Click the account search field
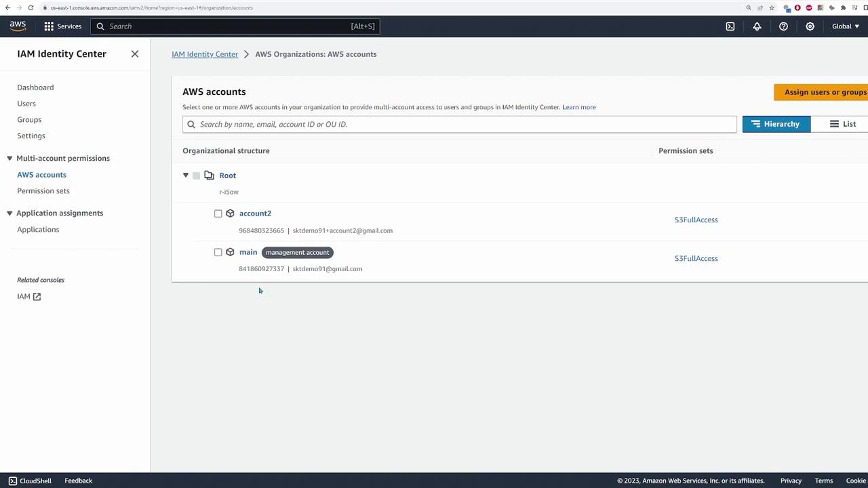This screenshot has width=868, height=488. pyautogui.click(x=460, y=124)
